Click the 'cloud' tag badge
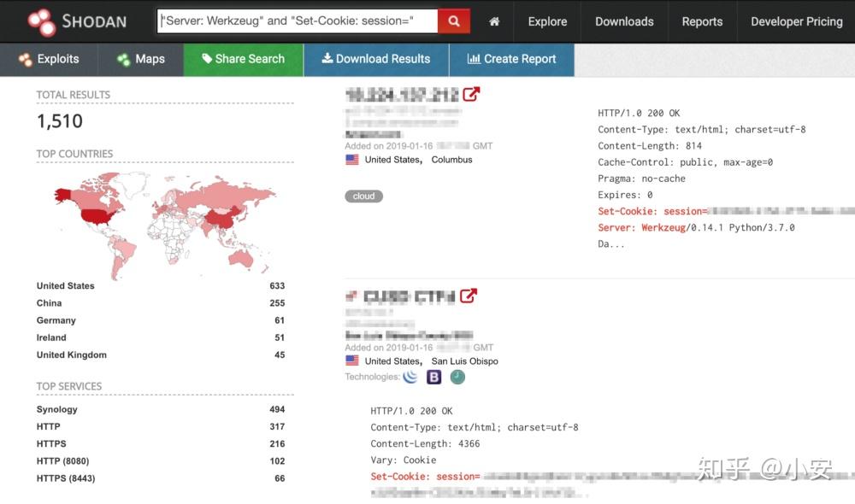Image resolution: width=855 pixels, height=504 pixels. pyautogui.click(x=363, y=196)
